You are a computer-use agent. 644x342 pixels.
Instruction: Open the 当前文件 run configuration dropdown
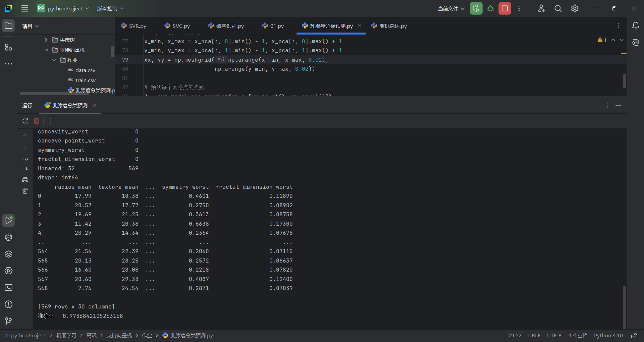[x=451, y=8]
